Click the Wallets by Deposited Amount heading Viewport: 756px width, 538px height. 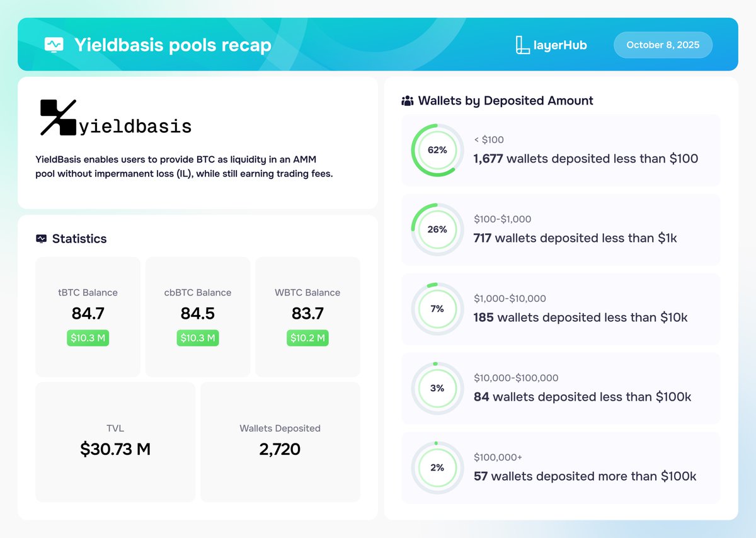(506, 101)
